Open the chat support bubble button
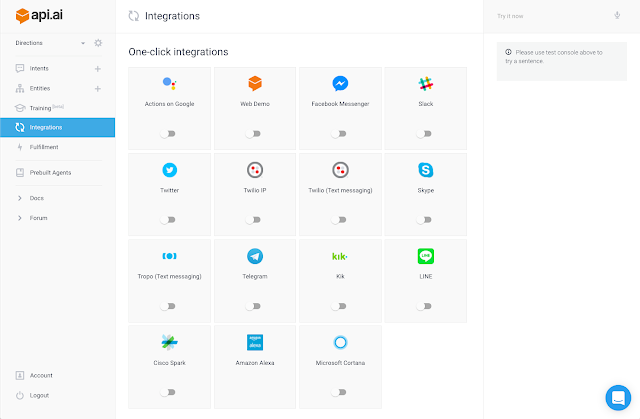 coord(618,397)
